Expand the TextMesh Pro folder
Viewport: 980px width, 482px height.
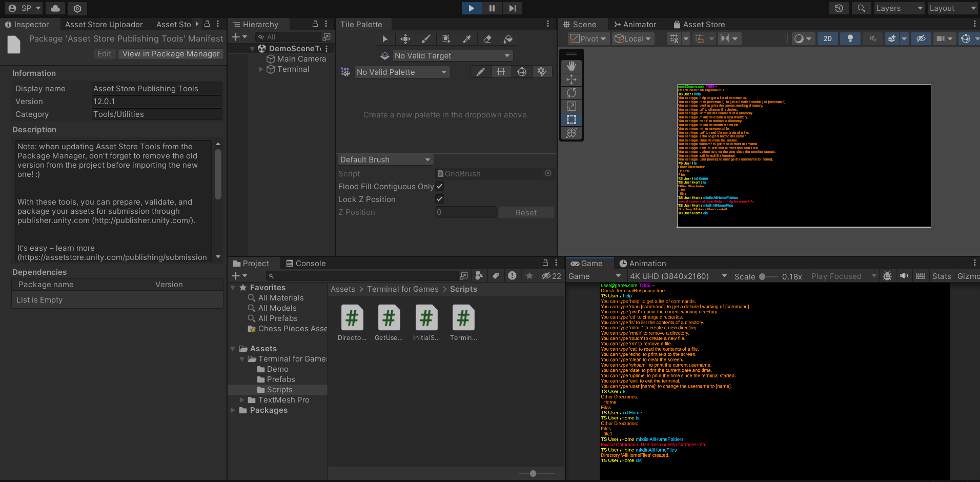[242, 400]
